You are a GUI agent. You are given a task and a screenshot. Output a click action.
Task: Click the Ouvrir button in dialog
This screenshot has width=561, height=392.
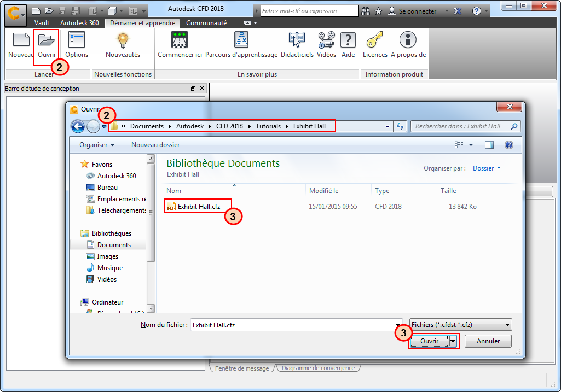429,341
